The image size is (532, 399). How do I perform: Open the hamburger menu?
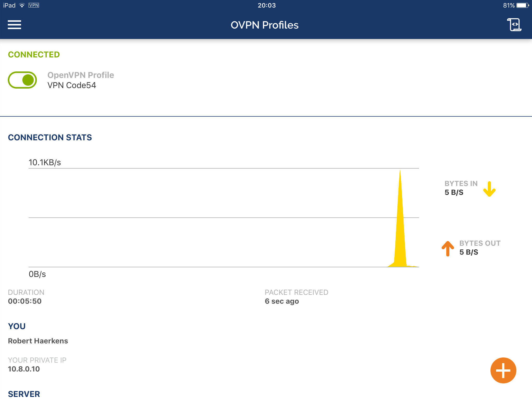[x=14, y=25]
